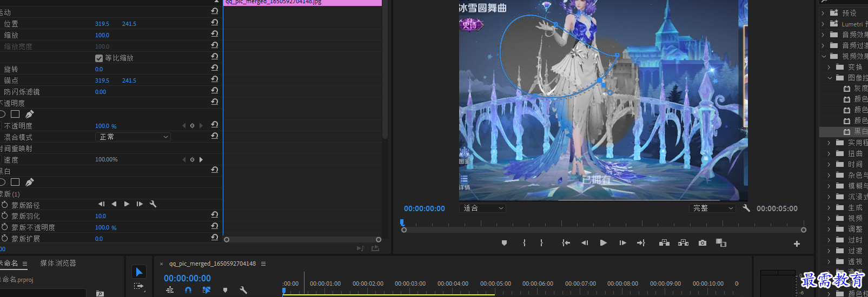The width and height of the screenshot is (868, 297).
Task: Add a marker in Program Monitor
Action: pos(504,243)
